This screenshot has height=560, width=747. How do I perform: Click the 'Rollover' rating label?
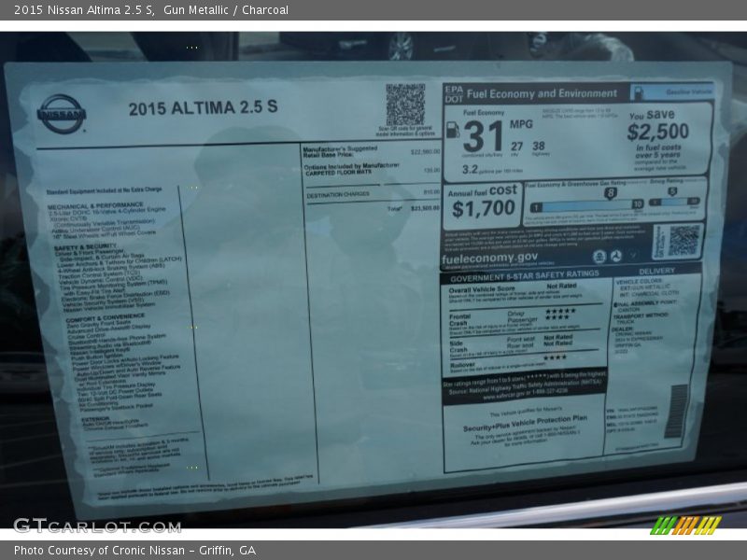[462, 364]
